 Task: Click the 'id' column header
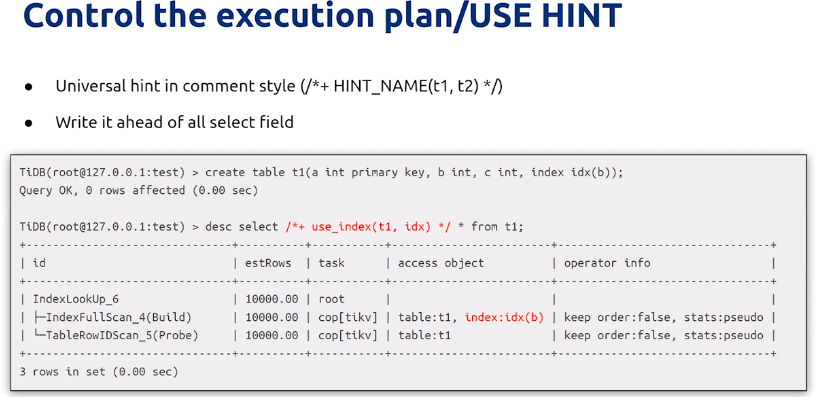click(x=39, y=263)
